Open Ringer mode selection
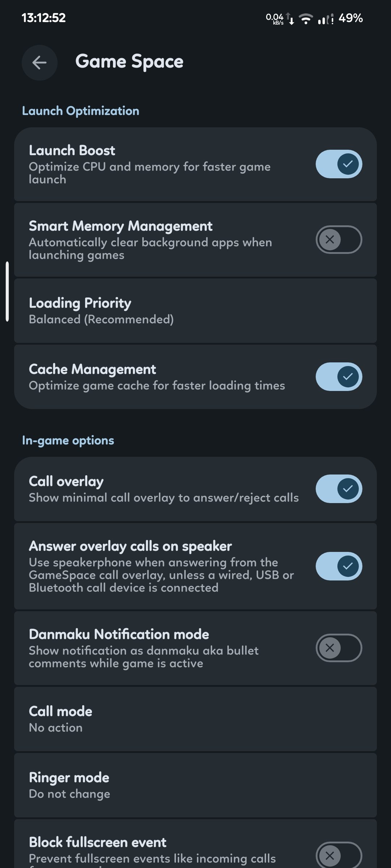The image size is (391, 868). pyautogui.click(x=195, y=785)
